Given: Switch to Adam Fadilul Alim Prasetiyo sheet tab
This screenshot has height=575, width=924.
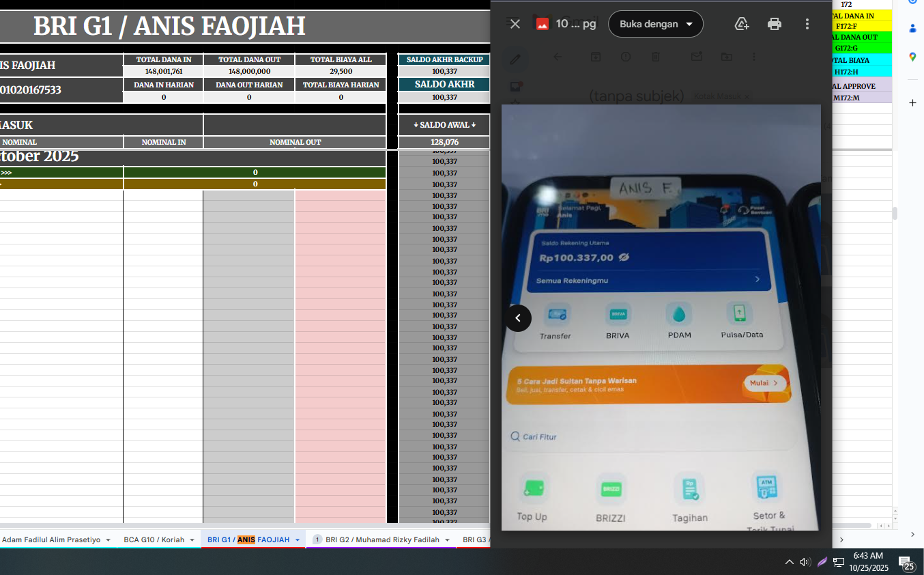Looking at the screenshot, I should point(51,539).
